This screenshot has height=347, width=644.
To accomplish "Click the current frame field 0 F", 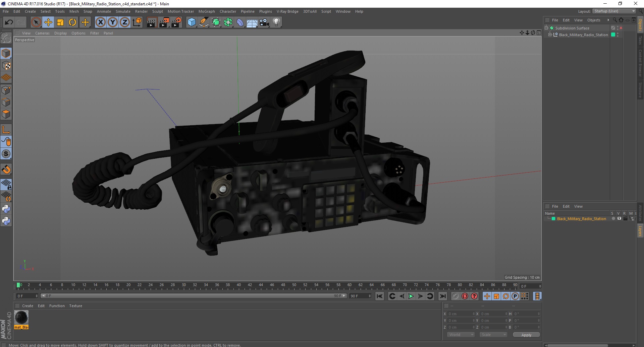I will tap(27, 296).
